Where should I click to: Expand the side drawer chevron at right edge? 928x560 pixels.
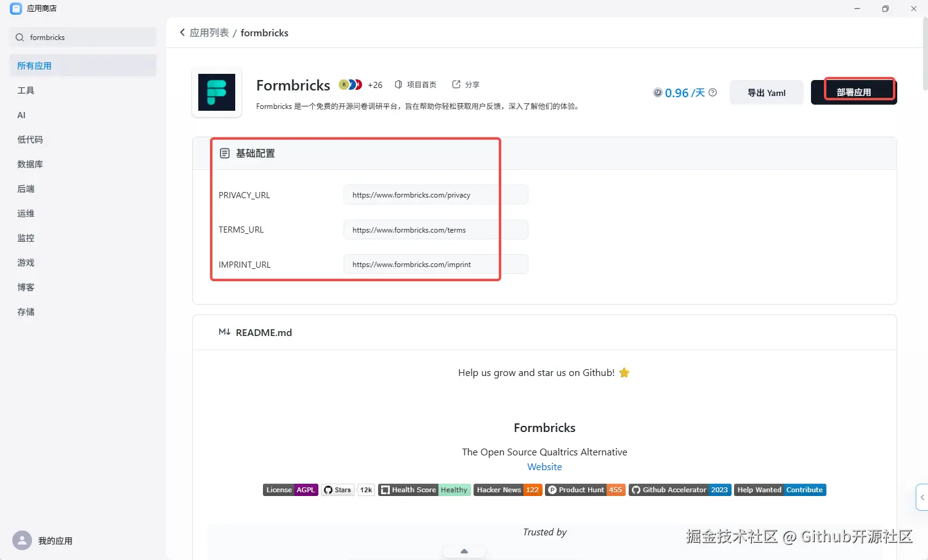pos(922,497)
